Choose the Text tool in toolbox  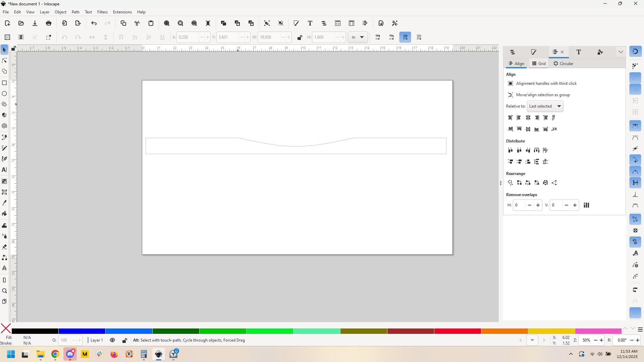pyautogui.click(x=4, y=170)
